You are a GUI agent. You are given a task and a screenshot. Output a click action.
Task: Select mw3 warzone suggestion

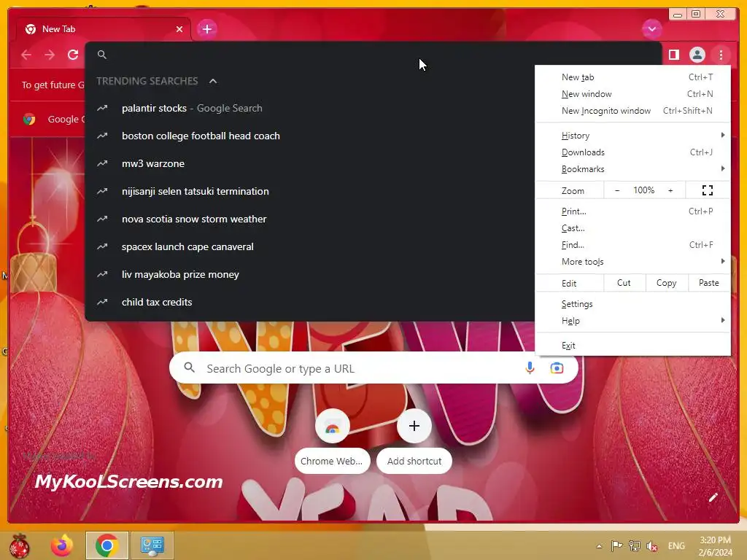309,164
